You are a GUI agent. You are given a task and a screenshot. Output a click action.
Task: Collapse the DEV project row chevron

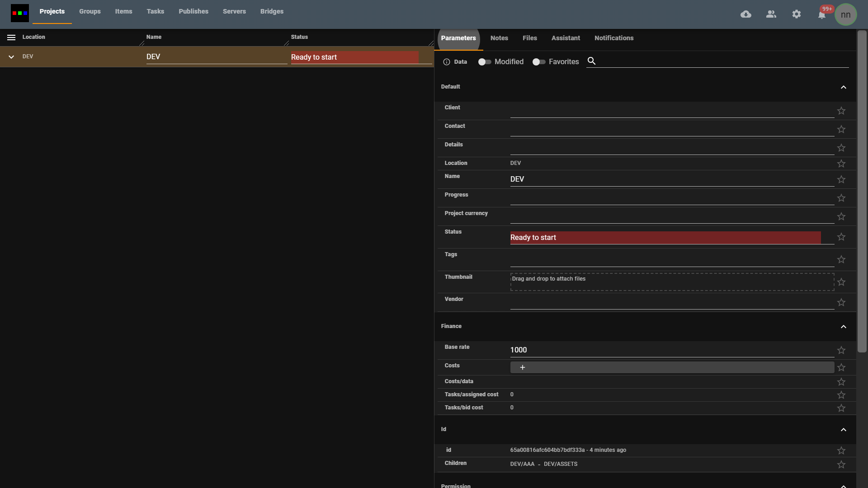pos(11,57)
